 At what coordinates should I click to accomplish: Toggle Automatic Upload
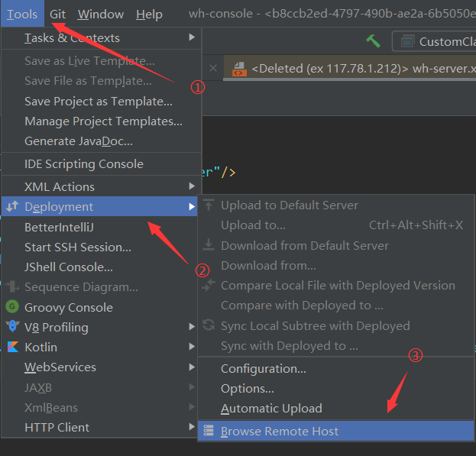pyautogui.click(x=271, y=409)
